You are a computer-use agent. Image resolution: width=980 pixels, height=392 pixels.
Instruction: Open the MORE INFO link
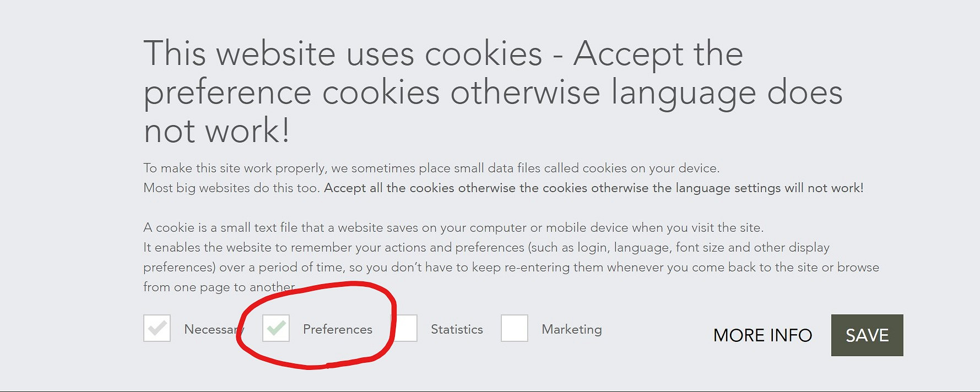[x=762, y=335]
